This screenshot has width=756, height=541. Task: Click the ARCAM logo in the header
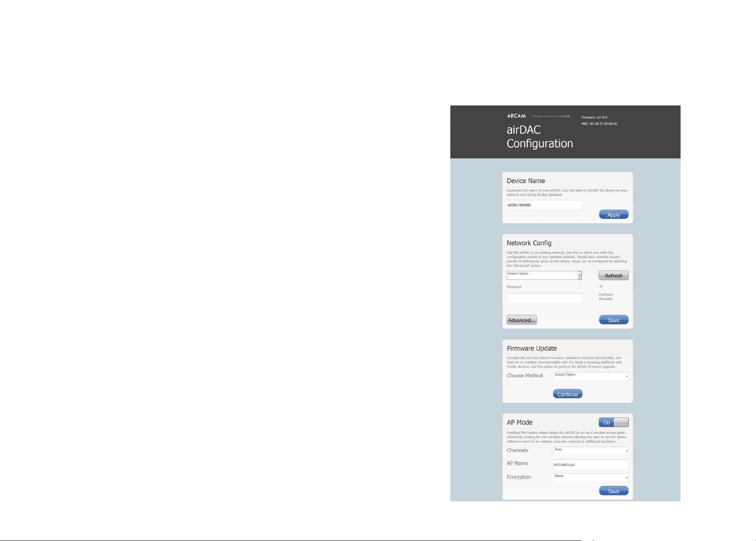[516, 116]
